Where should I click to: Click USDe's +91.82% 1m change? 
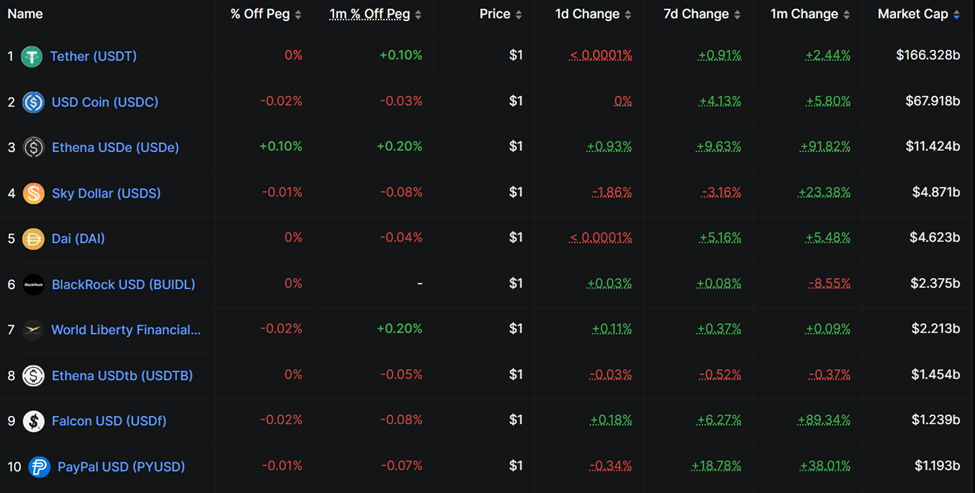coord(825,147)
